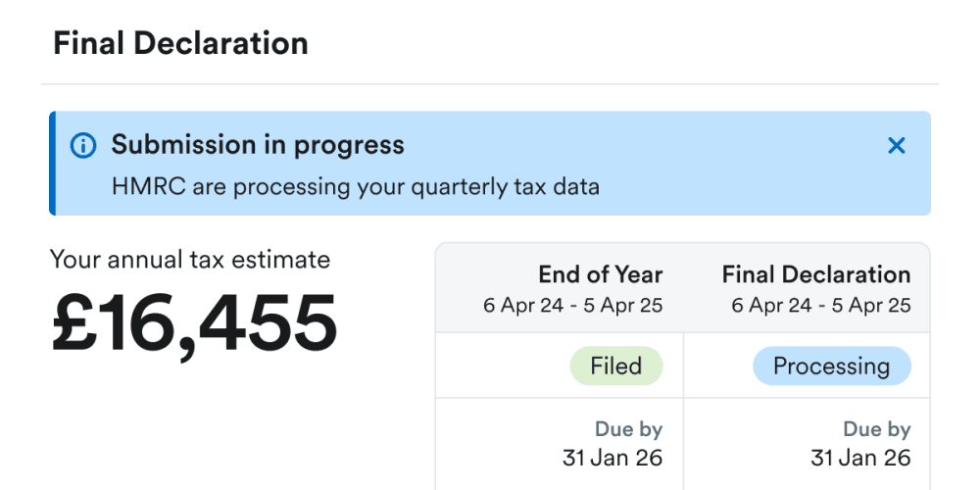Click Due by label under Filed badge
Screen dimensions: 980x490
point(628,429)
